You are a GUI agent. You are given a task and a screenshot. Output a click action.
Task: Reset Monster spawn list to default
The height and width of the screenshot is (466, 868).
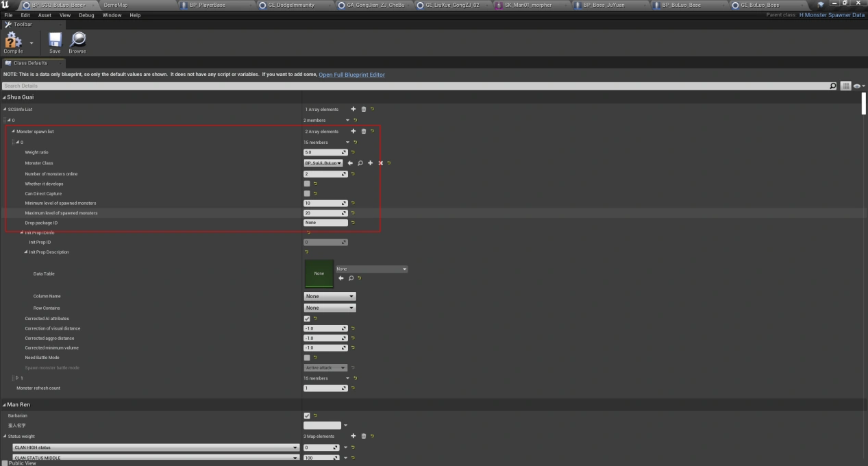[x=373, y=131]
